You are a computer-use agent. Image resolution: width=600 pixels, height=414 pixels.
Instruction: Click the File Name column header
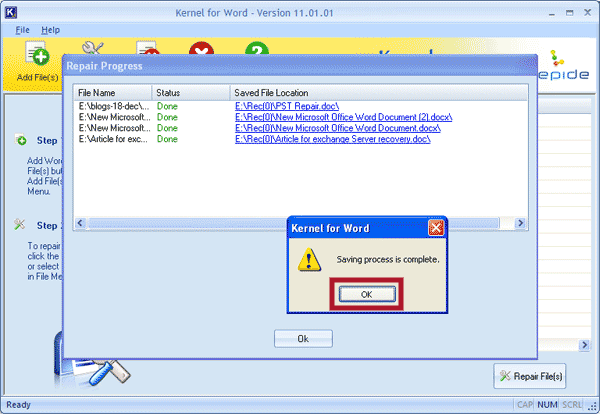112,93
